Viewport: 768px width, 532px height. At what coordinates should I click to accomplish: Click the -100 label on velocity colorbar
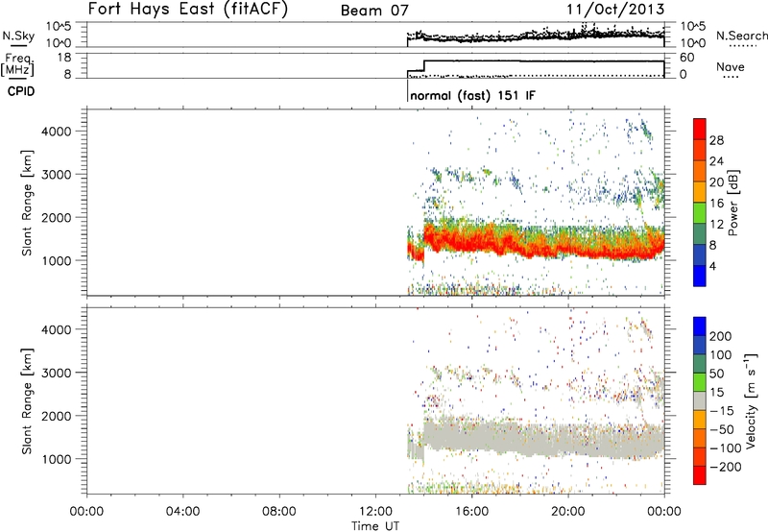point(725,448)
